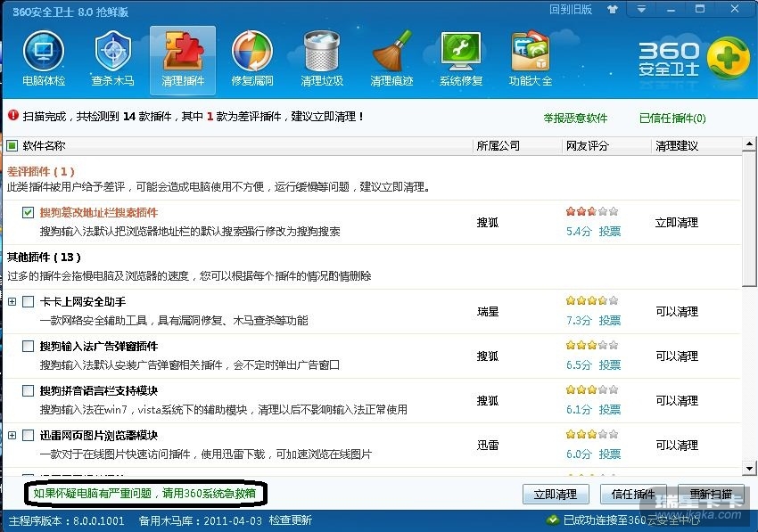Select the 卡卡上网安全助手 plugin name
758x532 pixels.
coord(83,301)
